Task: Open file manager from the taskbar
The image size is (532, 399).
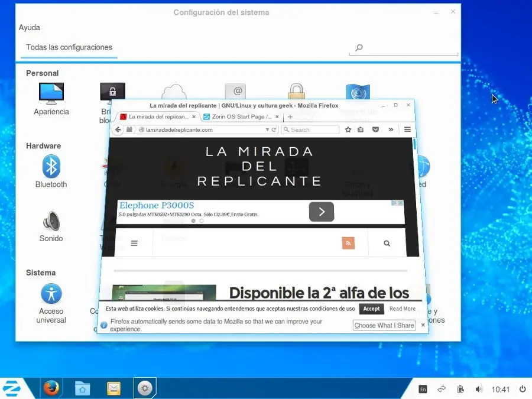Action: coord(82,388)
